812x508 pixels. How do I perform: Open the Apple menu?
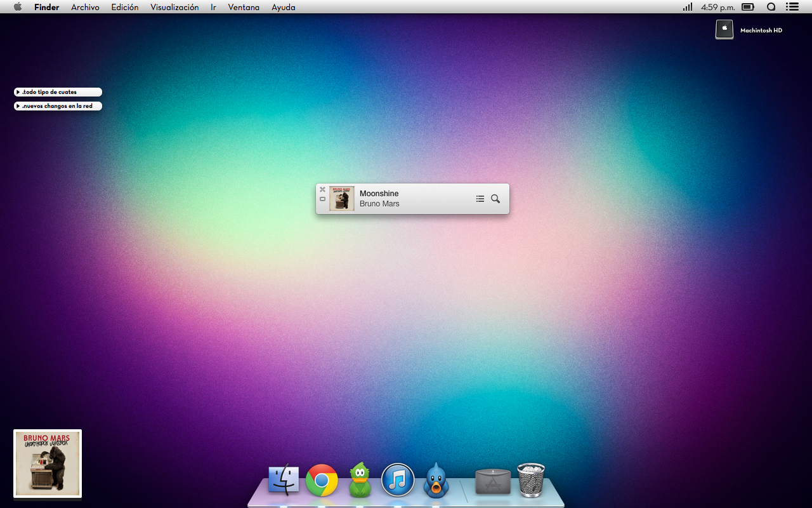tap(17, 7)
